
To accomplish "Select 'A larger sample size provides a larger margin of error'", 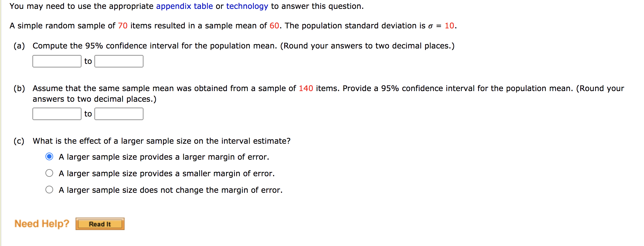I will [49, 157].
